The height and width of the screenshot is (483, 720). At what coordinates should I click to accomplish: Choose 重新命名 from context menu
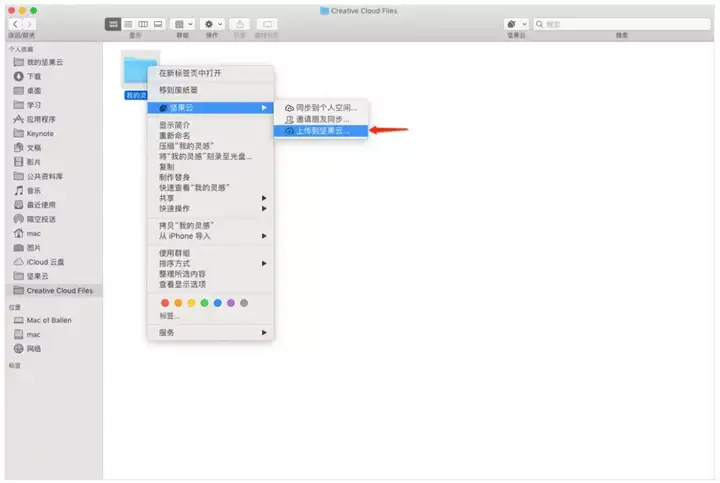tap(210, 135)
